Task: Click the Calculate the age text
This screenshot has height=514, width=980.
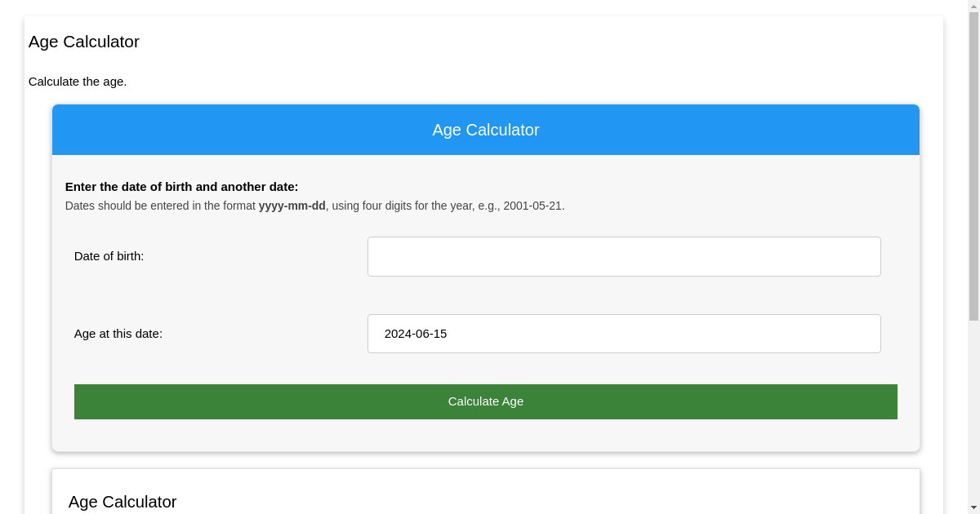Action: click(x=78, y=82)
